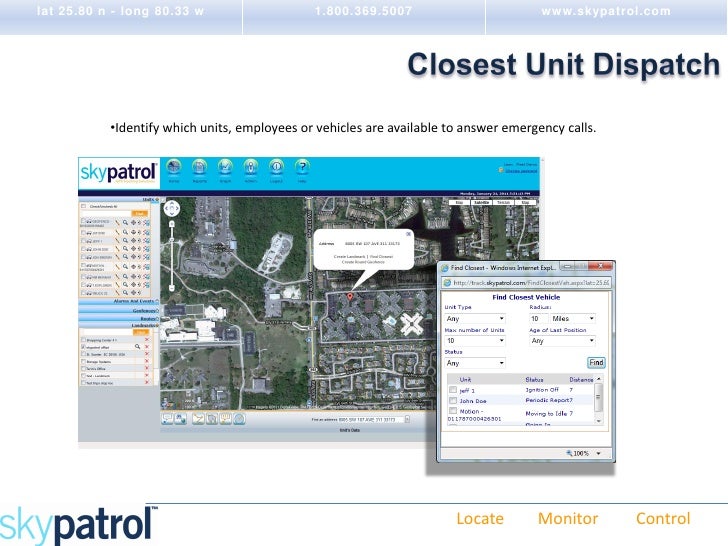Click the popup URL address bar
This screenshot has height=546, width=728.
[526, 282]
